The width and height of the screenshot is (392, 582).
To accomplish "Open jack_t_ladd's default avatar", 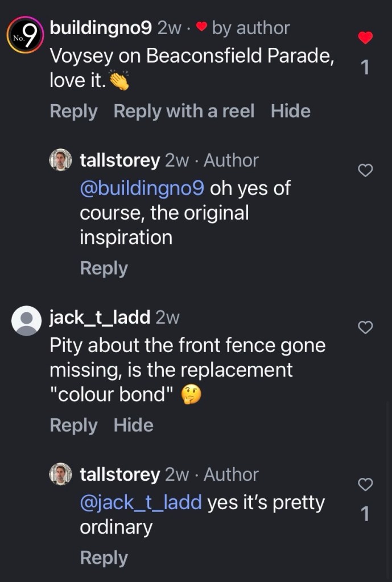I will click(26, 321).
